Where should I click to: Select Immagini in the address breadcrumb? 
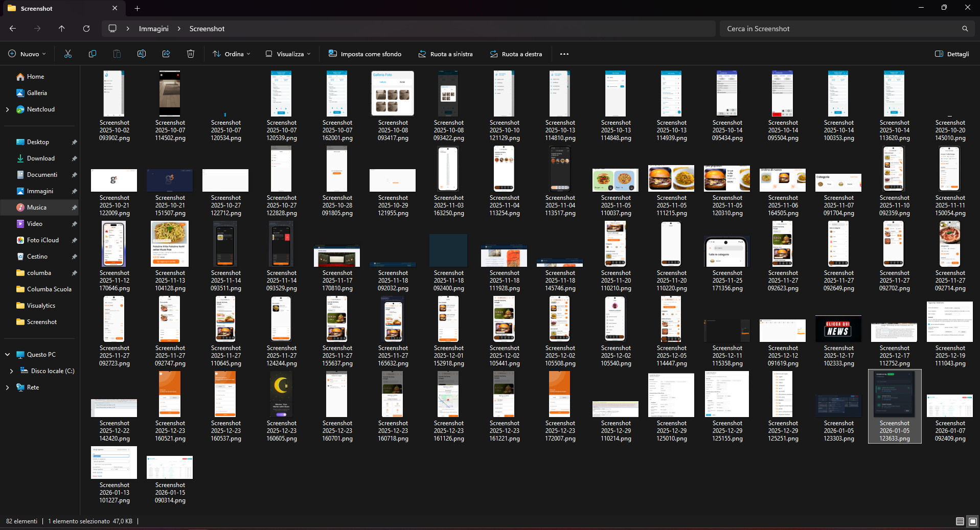(153, 29)
